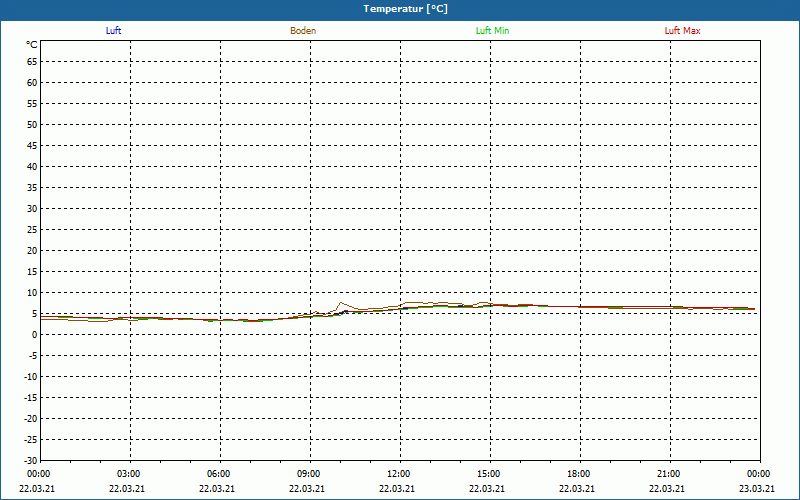
Task: Click the 40 y-axis value
Action: coord(32,167)
